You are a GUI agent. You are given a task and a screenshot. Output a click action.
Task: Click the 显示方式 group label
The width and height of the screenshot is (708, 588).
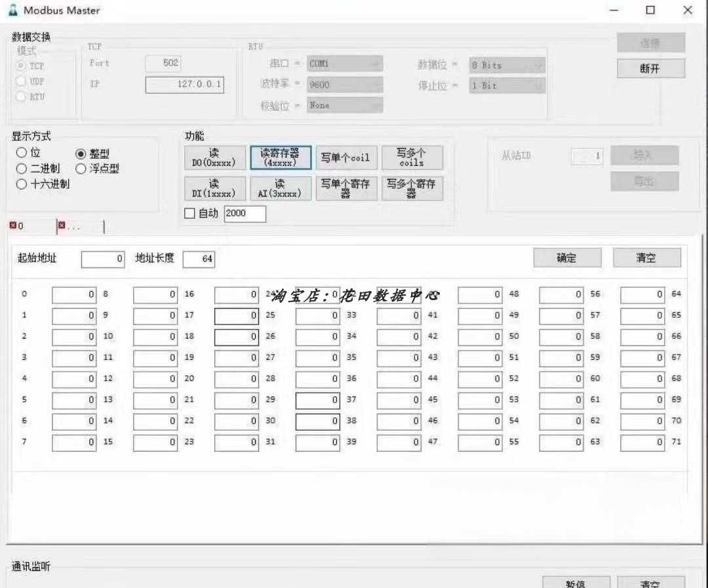pos(31,136)
